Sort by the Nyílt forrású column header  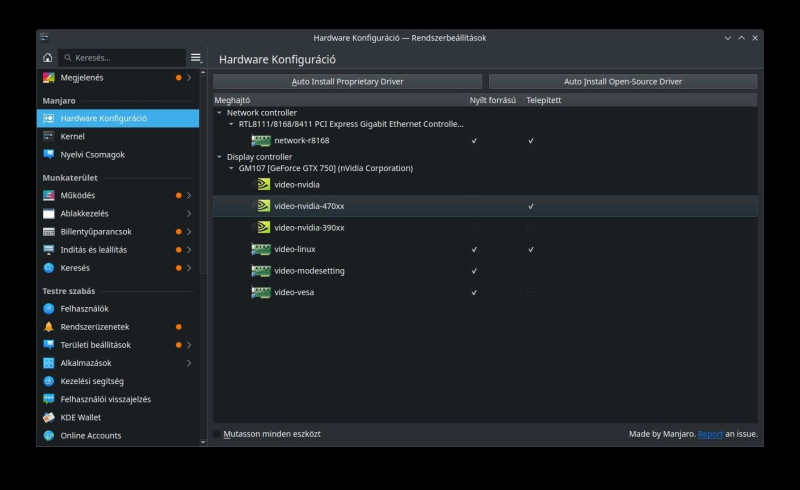(496, 100)
